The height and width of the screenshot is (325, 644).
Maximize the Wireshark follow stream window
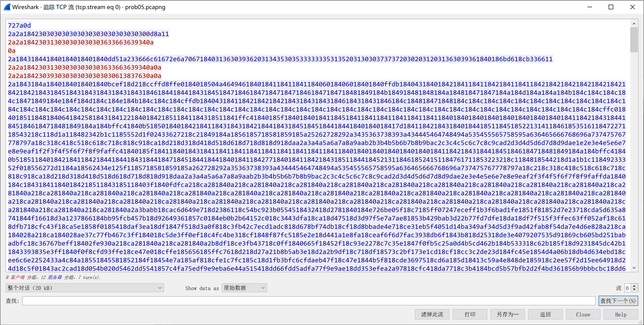click(611, 7)
